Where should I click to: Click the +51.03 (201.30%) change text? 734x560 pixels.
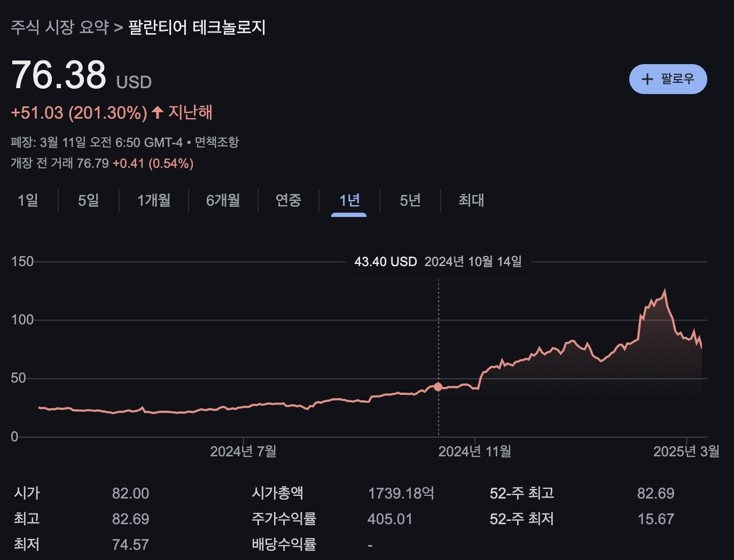(x=79, y=113)
